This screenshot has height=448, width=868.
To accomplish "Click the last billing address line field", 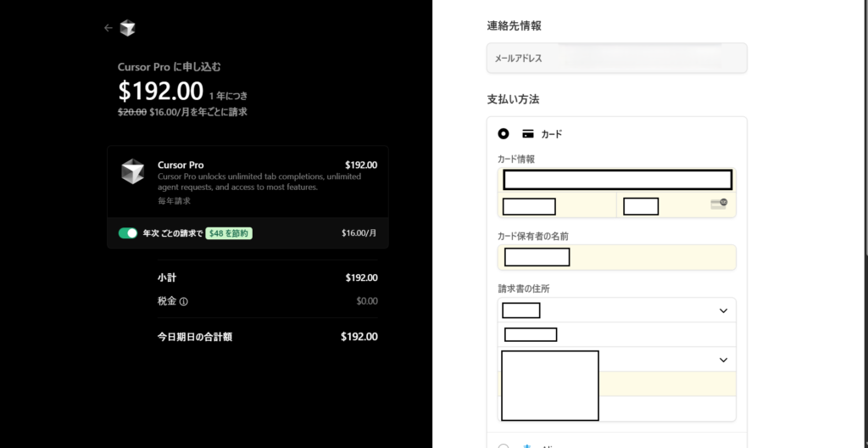I will click(665, 409).
